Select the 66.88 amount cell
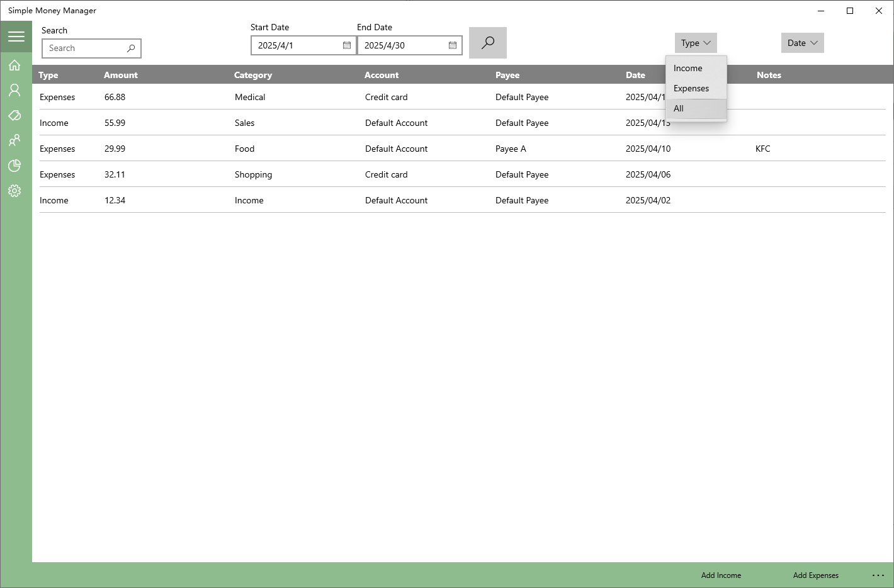894x588 pixels. point(115,97)
